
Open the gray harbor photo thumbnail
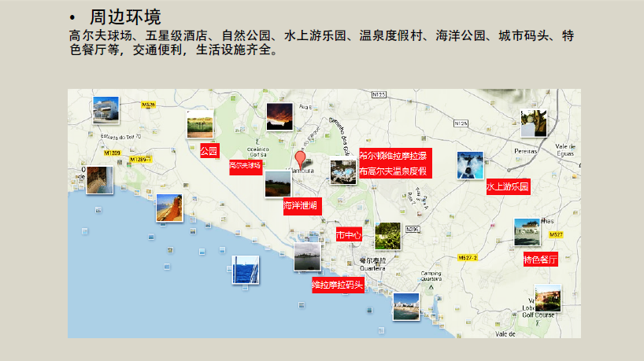tap(307, 257)
